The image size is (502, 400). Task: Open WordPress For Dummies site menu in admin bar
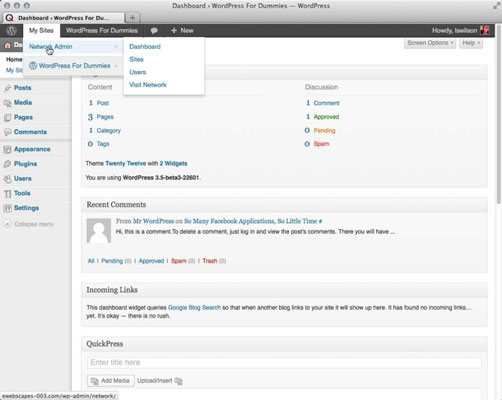pos(102,31)
